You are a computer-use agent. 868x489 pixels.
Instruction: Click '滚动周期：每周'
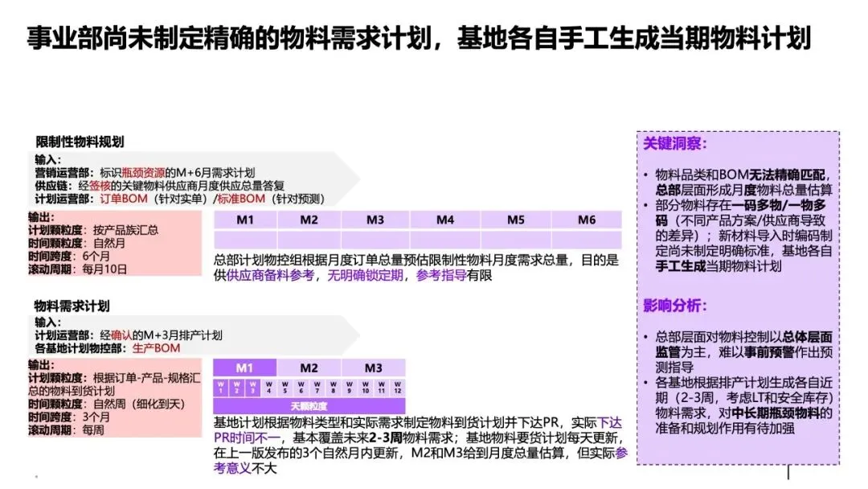coord(66,429)
